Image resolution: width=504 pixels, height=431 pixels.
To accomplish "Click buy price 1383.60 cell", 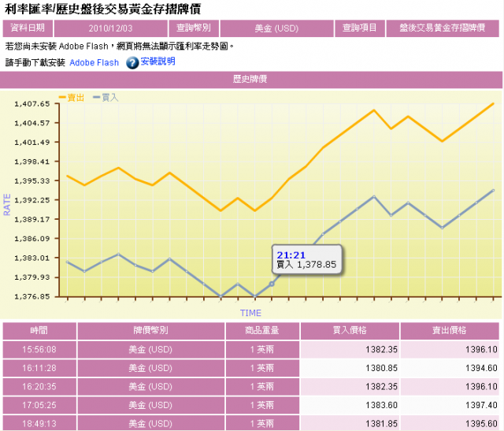I will pyautogui.click(x=350, y=406).
